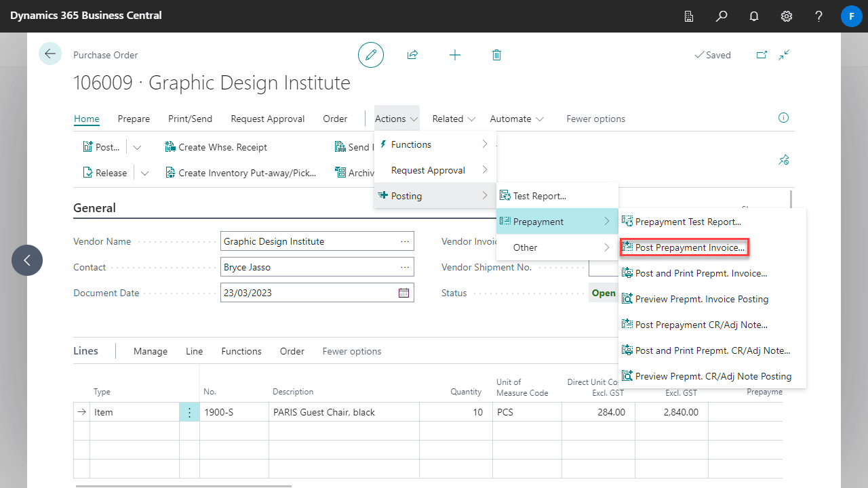Click the edit pencil icon

click(x=371, y=55)
